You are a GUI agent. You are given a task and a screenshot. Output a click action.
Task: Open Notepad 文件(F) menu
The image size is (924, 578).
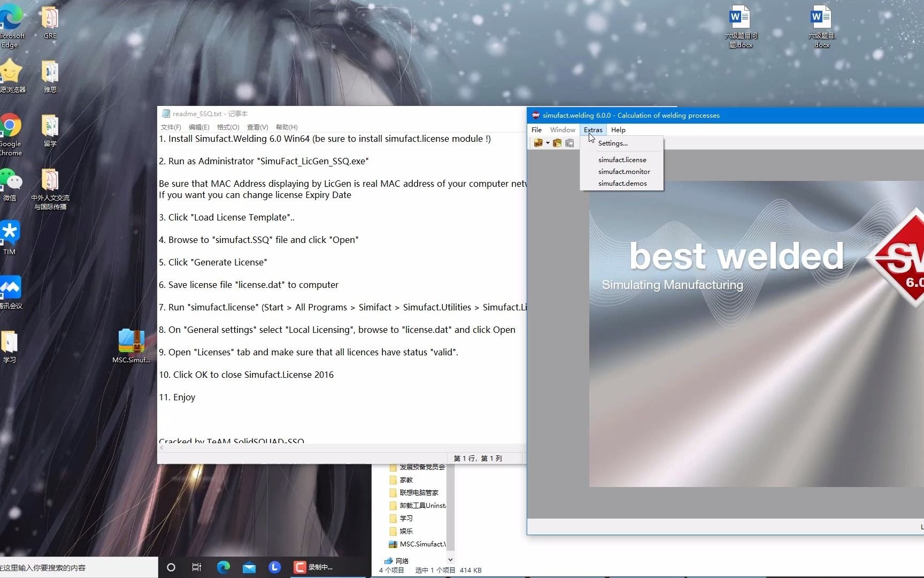[x=171, y=127]
